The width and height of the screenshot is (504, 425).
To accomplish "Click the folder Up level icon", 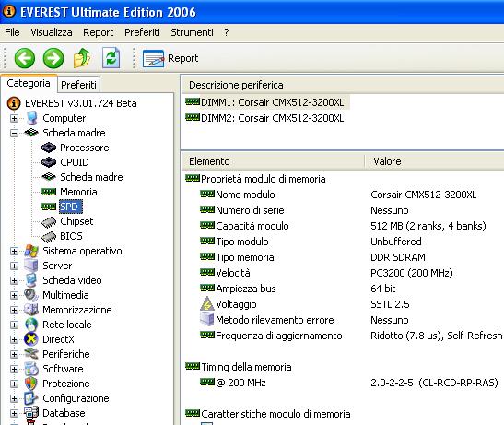I will click(x=82, y=58).
